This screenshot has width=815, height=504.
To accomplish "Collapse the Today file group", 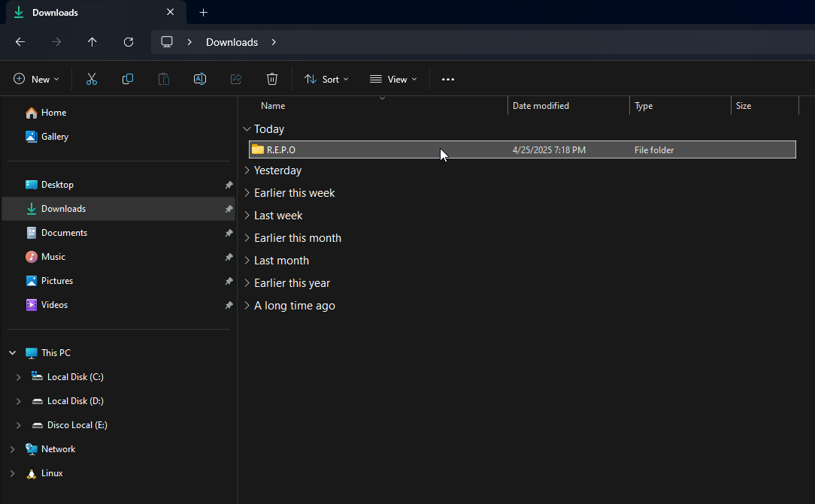I will 247,129.
